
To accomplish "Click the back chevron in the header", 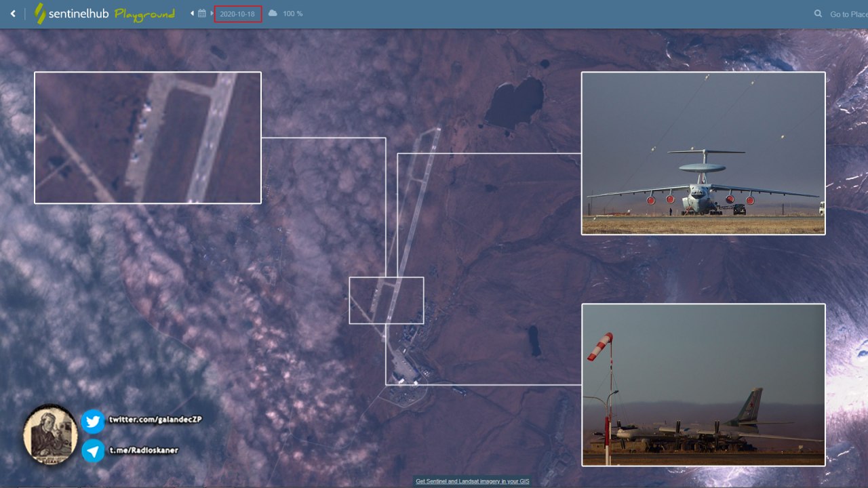I will 12,14.
